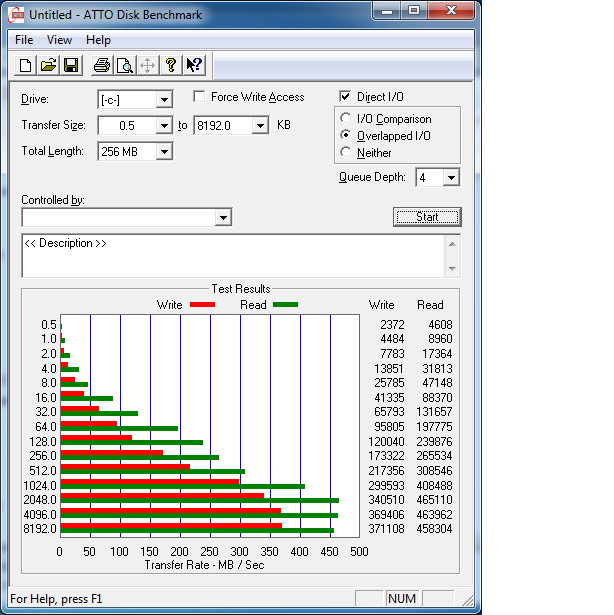
Task: Expand the minimum Transfer Size dropdown 0.5
Action: 164,126
